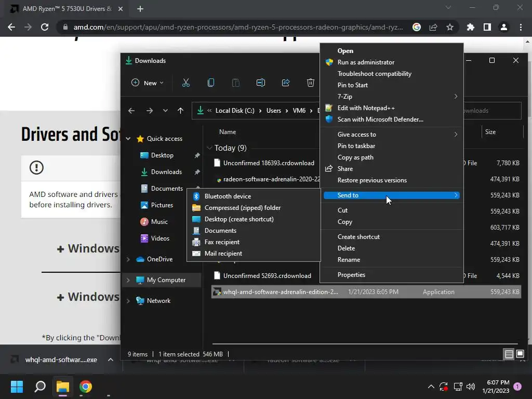Open Chrome profile avatar

pyautogui.click(x=504, y=27)
